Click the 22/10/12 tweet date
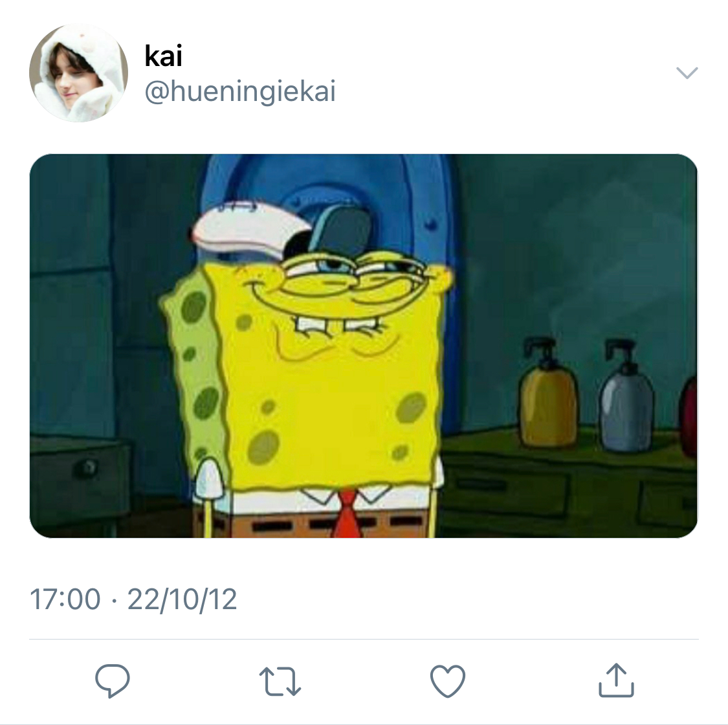The width and height of the screenshot is (728, 725). point(182,599)
